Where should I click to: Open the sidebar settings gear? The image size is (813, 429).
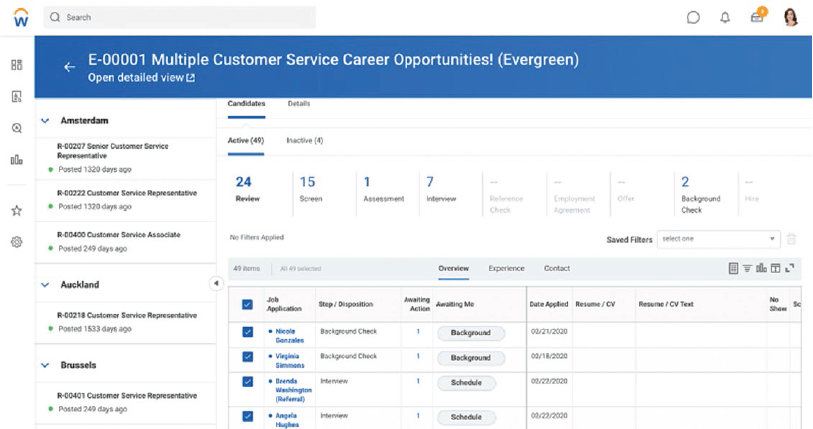click(x=17, y=242)
